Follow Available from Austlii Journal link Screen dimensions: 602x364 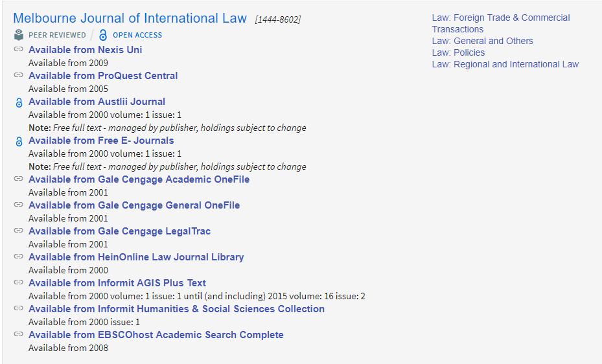[97, 102]
